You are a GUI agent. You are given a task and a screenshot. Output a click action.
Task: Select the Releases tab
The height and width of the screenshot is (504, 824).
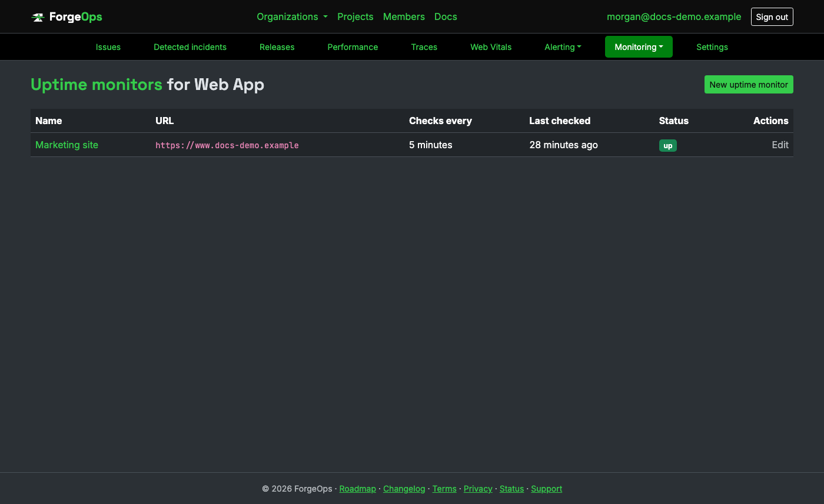tap(277, 47)
